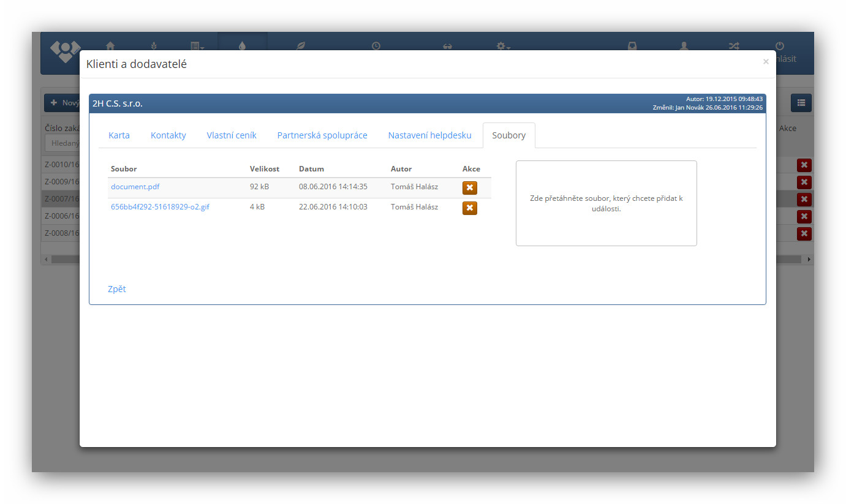Download the 656bb4f292-51618929-o2.gif link
Viewport: 846px width, 504px height.
click(x=160, y=207)
